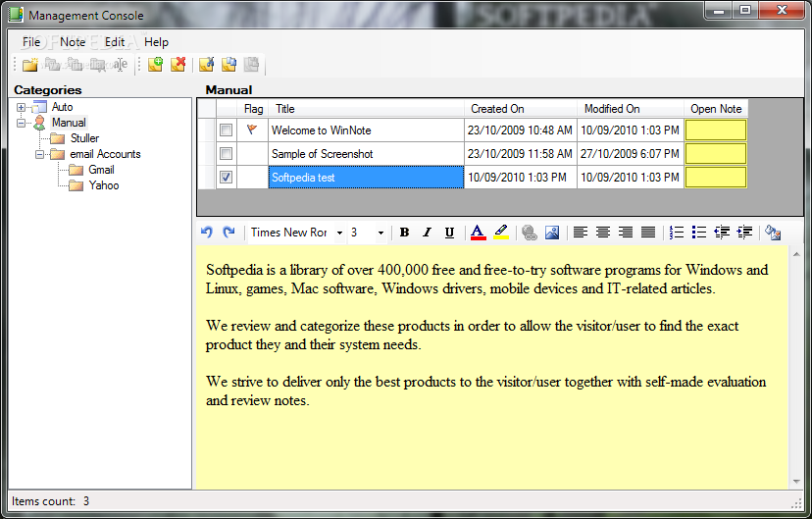Select the Yahoo folder
Screen dimensions: 812x519
pyautogui.click(x=104, y=185)
